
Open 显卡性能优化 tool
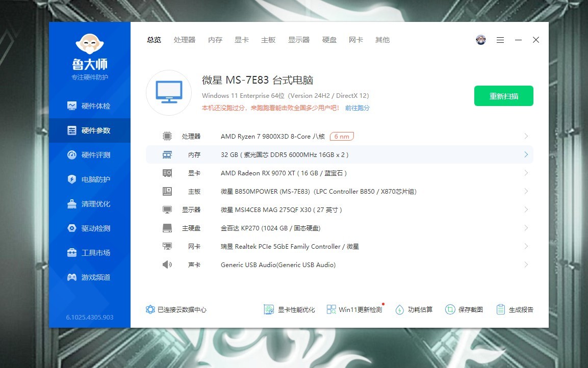click(290, 309)
